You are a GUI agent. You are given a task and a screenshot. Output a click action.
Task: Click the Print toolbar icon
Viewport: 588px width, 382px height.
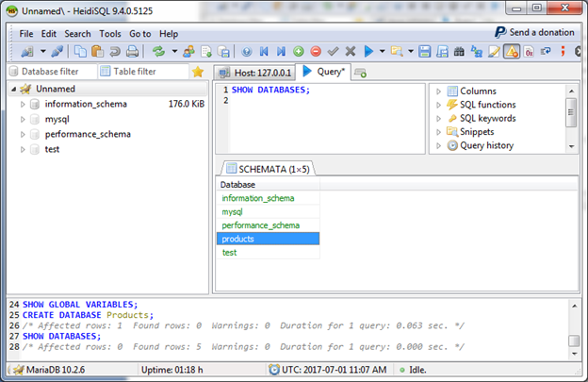132,52
